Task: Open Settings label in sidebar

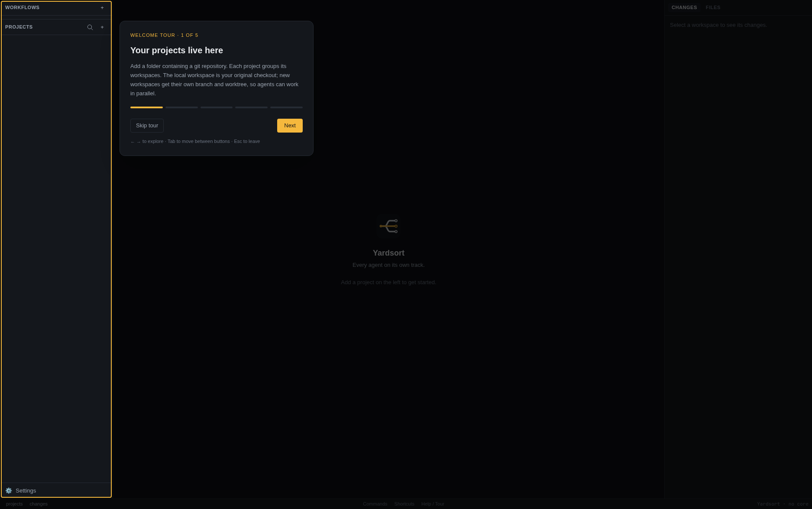Action: (26, 491)
